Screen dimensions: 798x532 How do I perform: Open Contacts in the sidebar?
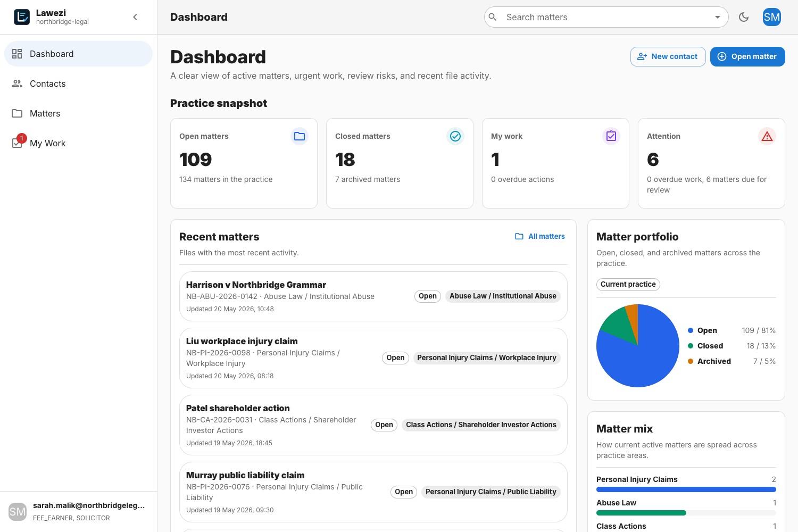coord(78,84)
